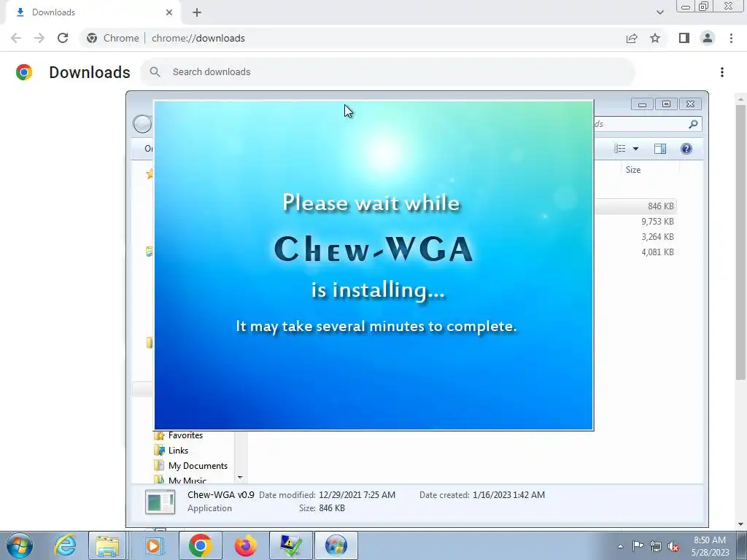Open Favorites in the Explorer tree
Viewport: 747px width, 560px height.
185,435
